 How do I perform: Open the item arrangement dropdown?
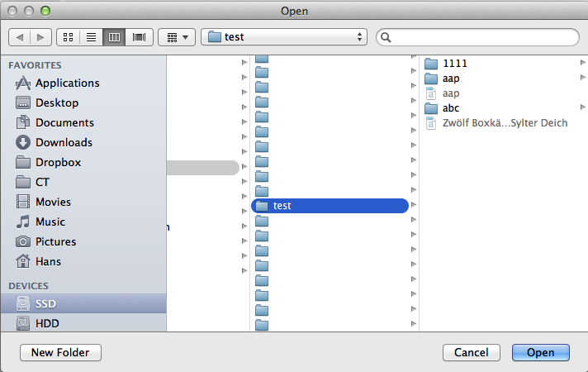176,37
